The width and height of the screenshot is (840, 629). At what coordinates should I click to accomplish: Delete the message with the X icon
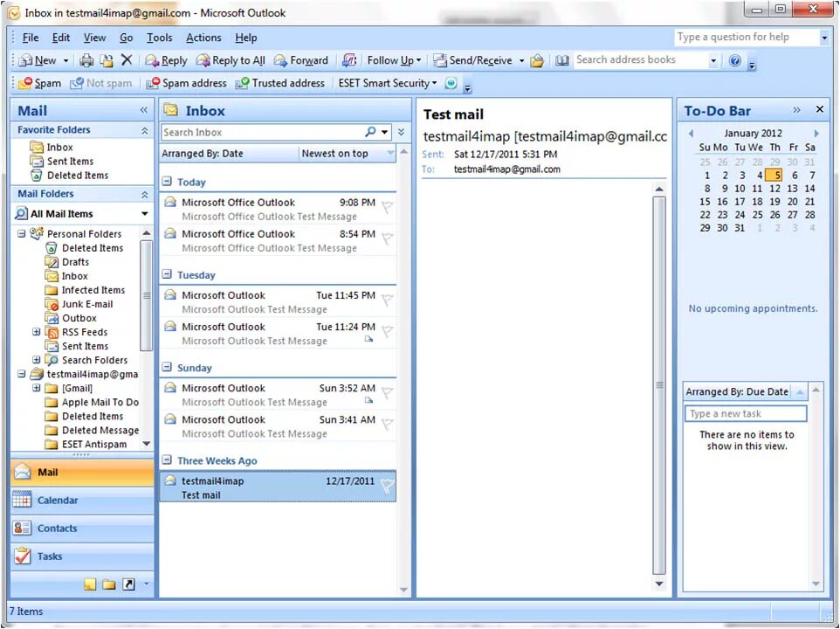(127, 60)
